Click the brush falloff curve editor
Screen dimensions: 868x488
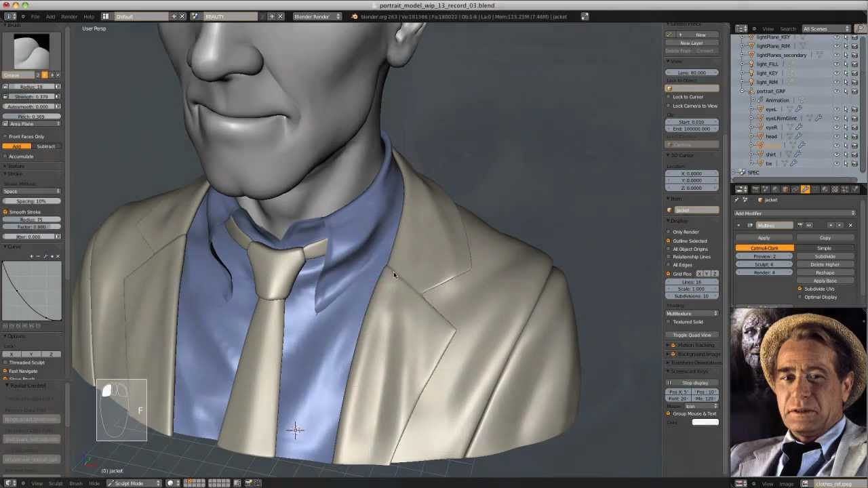click(x=32, y=291)
